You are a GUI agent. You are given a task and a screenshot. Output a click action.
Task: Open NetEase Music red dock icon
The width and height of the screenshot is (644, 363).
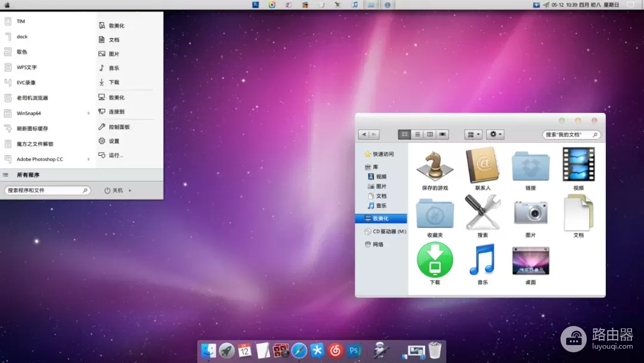click(x=336, y=350)
